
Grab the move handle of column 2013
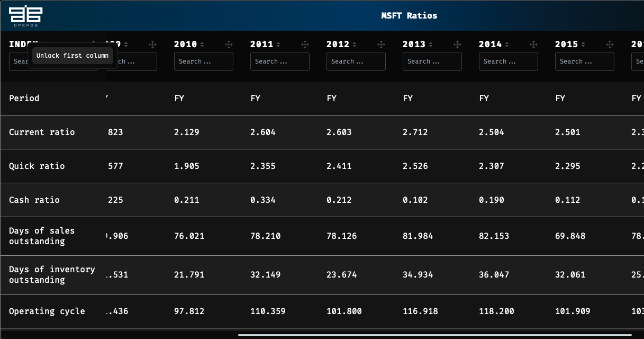[457, 44]
